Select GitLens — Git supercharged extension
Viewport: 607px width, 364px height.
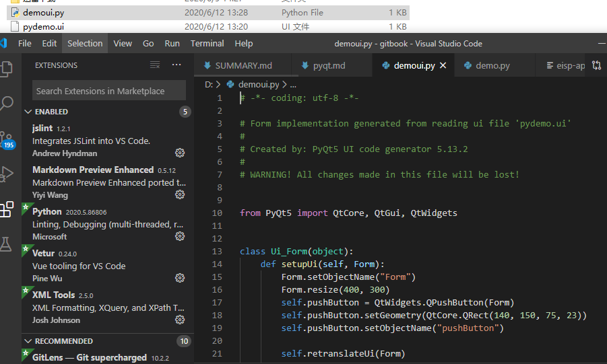coord(108,357)
